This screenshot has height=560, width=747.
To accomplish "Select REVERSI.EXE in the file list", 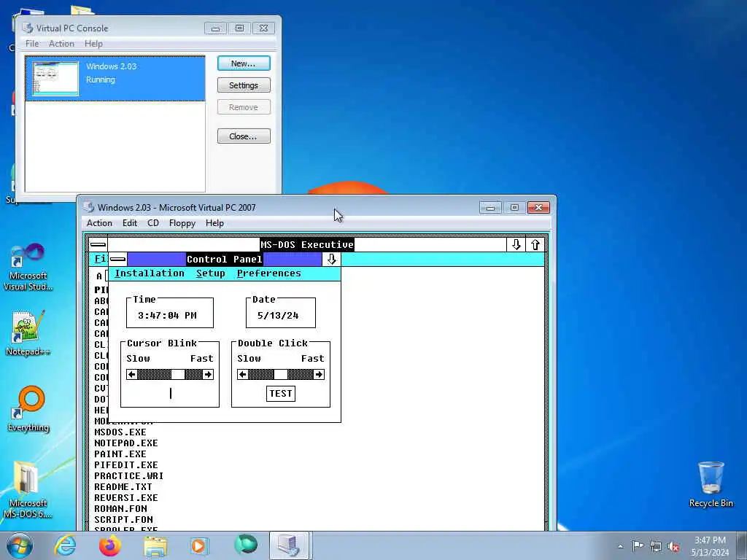I will pyautogui.click(x=125, y=497).
